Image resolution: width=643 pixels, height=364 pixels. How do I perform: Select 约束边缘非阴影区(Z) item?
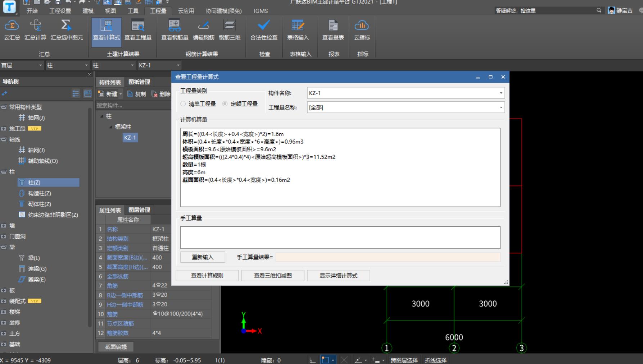[48, 215]
